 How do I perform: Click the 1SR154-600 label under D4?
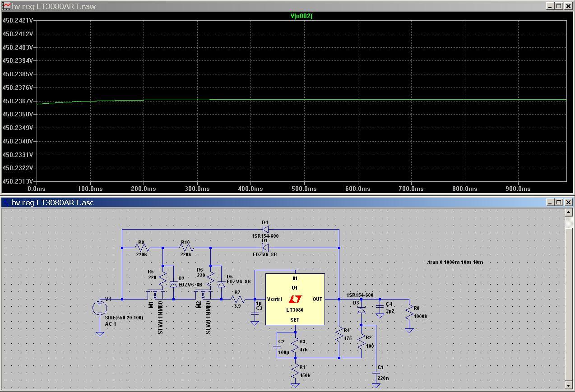[265, 236]
